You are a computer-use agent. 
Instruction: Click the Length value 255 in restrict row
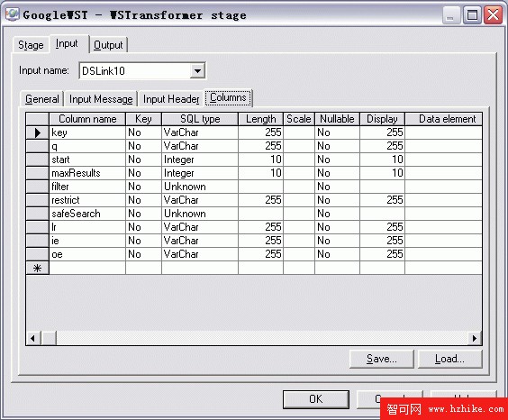[x=261, y=200]
